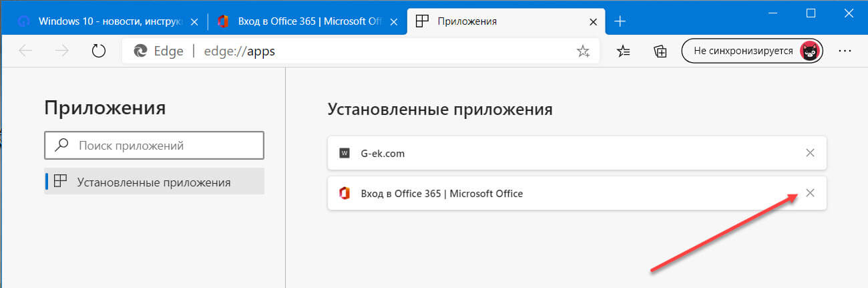Switch to the Вход в Office 365 tab
Screen dimensions: 868x288
pyautogui.click(x=307, y=21)
